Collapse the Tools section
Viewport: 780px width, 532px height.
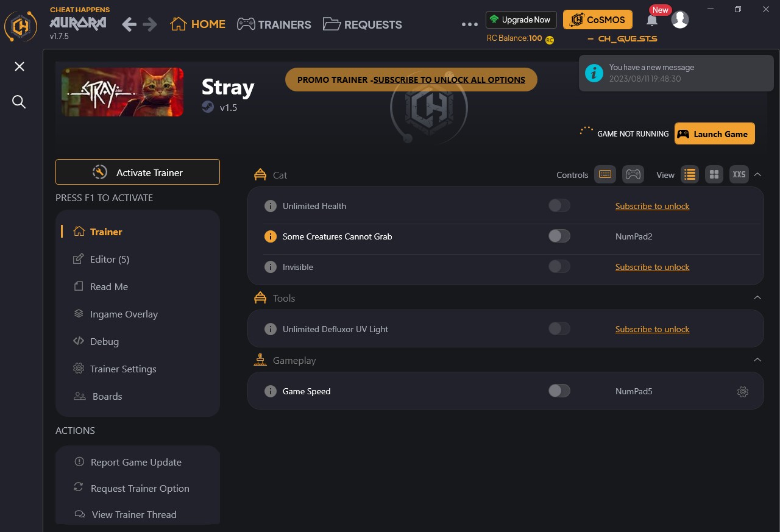[757, 297]
